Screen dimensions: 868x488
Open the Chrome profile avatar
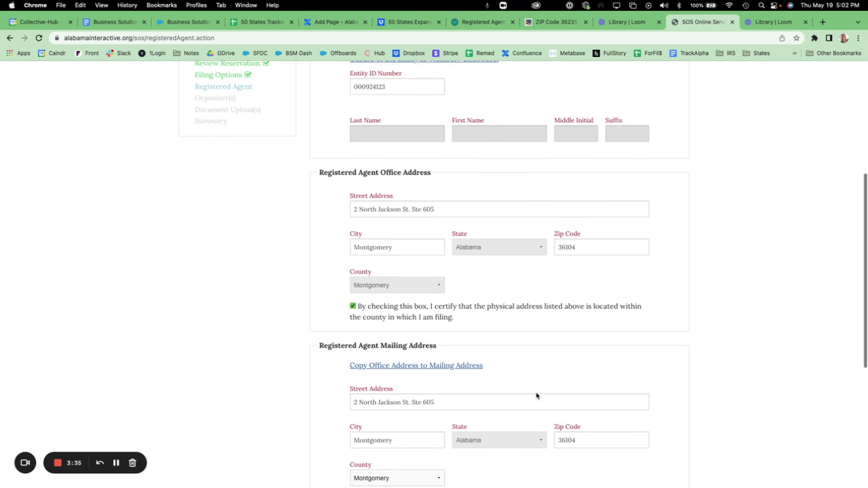coord(844,38)
